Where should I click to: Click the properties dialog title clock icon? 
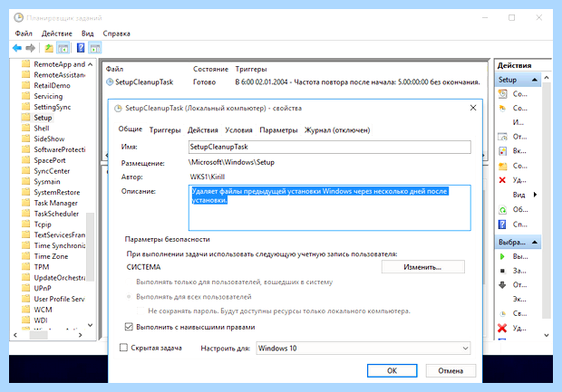(118, 108)
